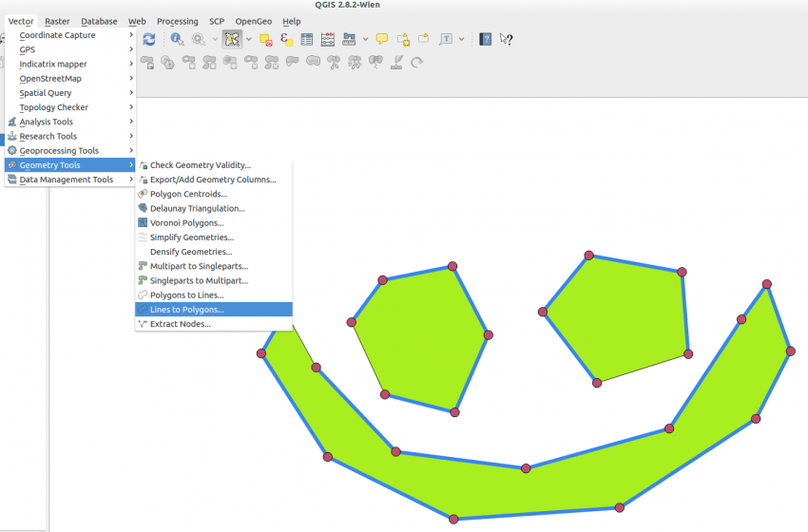808x532 pixels.
Task: Click the Refresh map canvas icon
Action: pyautogui.click(x=149, y=39)
